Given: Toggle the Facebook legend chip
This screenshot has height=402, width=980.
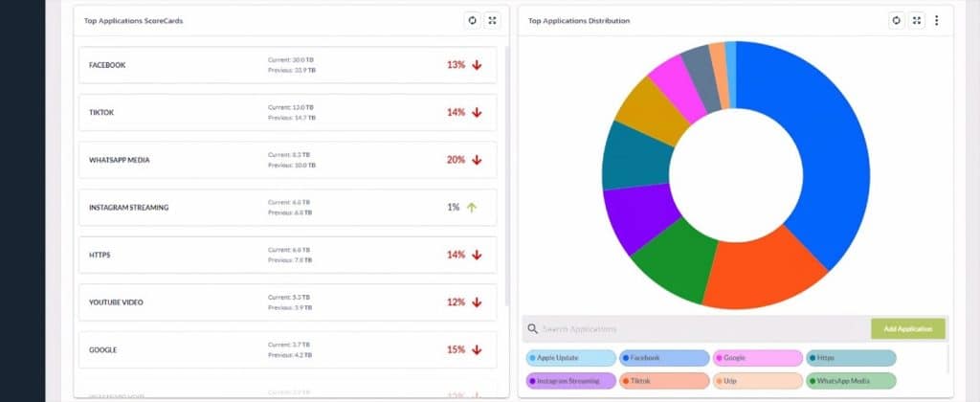Looking at the screenshot, I should tap(664, 358).
